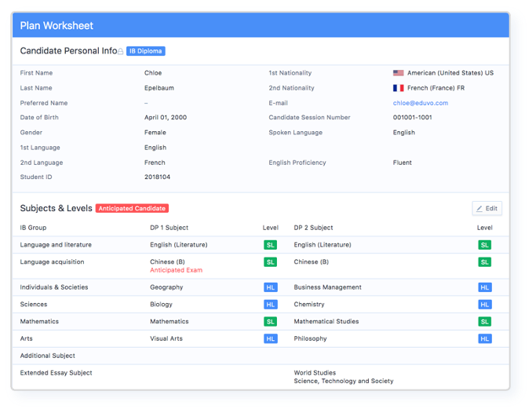Click French (France) FR text
Viewport: 532px width, 413px height.
(x=436, y=88)
